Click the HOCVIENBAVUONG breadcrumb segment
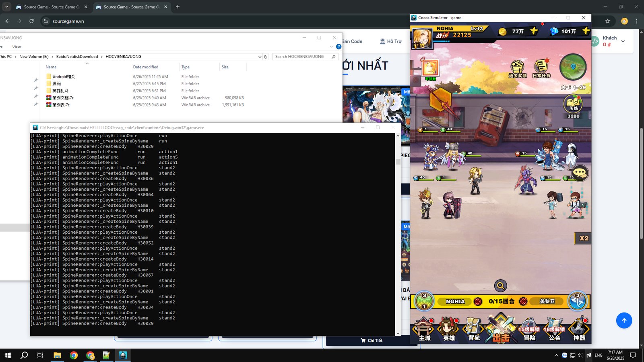This screenshot has width=644, height=362. click(x=123, y=57)
